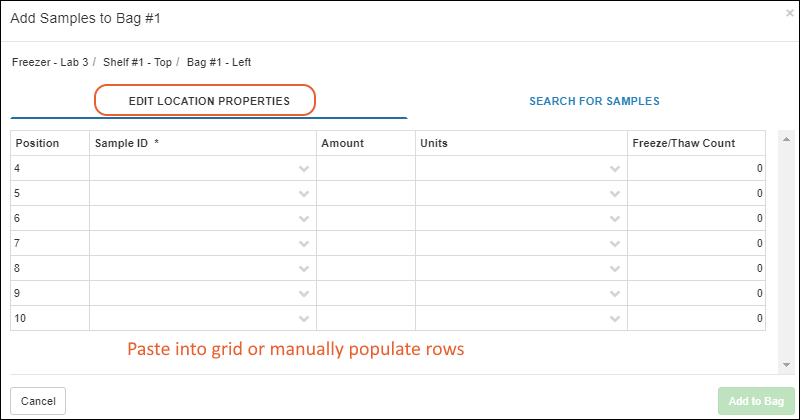Image resolution: width=800 pixels, height=420 pixels.
Task: Click the Shelf #1 - Top breadcrumb
Action: (137, 62)
